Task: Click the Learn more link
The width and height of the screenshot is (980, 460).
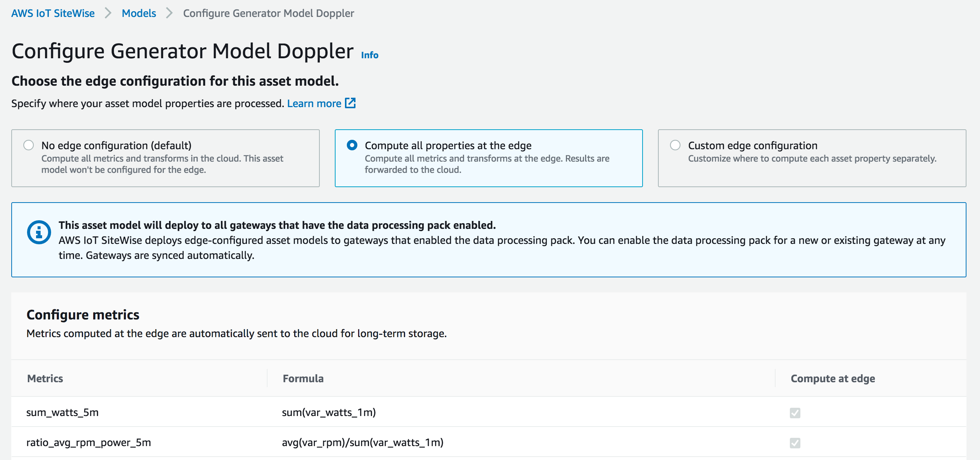Action: (314, 103)
